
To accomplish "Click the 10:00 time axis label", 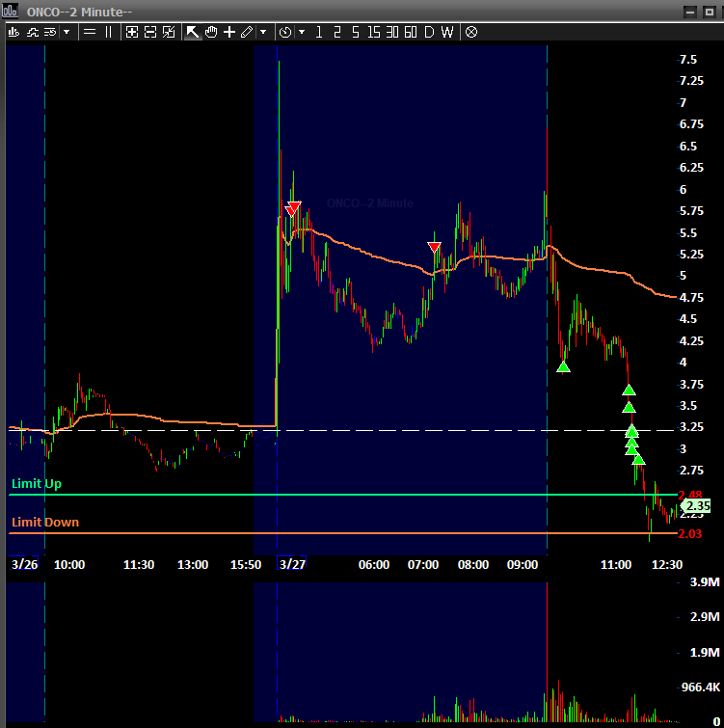I will [69, 565].
